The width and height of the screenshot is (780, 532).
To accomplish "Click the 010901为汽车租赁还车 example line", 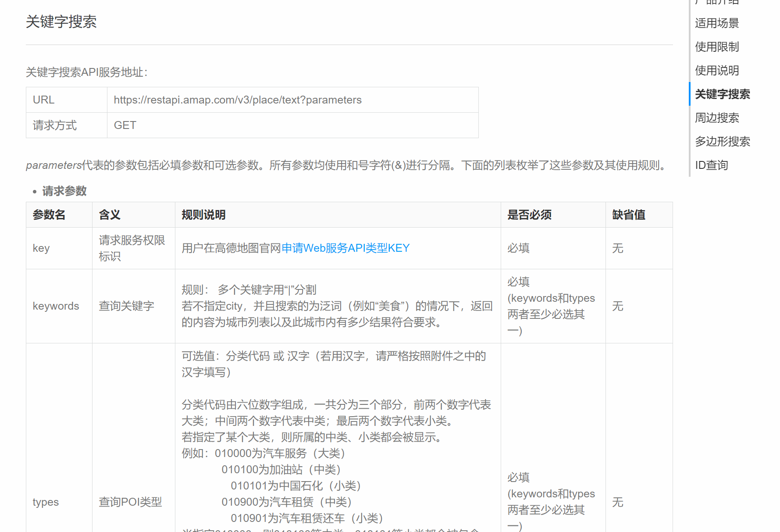I will point(307,518).
